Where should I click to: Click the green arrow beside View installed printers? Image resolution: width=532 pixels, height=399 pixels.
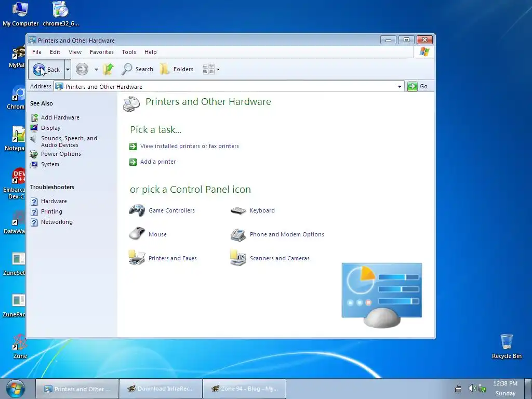click(133, 147)
